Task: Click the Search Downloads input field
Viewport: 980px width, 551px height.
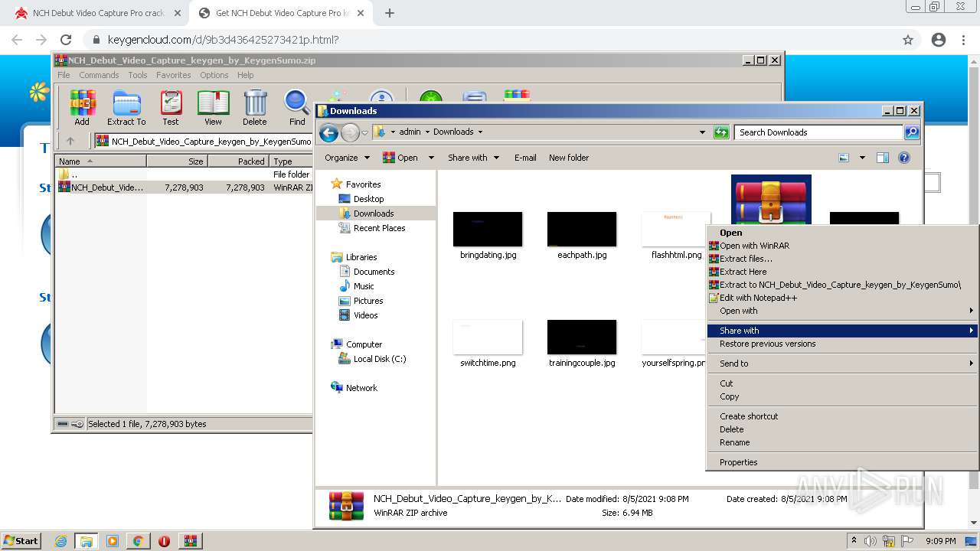Action: [818, 132]
